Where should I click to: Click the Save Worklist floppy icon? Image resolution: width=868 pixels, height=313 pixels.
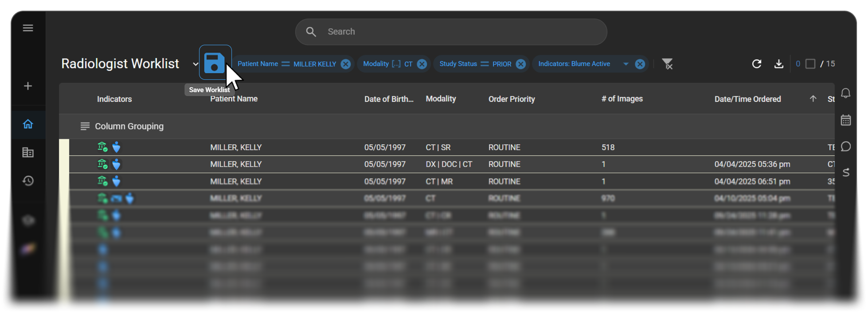pos(215,62)
